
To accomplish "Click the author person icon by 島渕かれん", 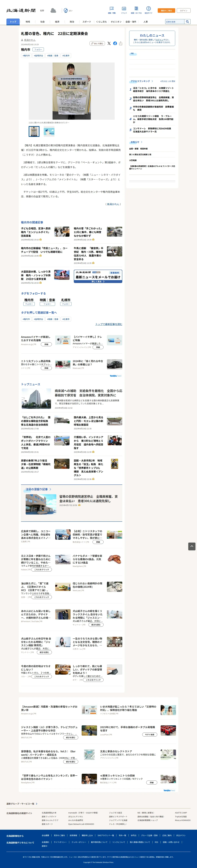I will click(22, 40).
